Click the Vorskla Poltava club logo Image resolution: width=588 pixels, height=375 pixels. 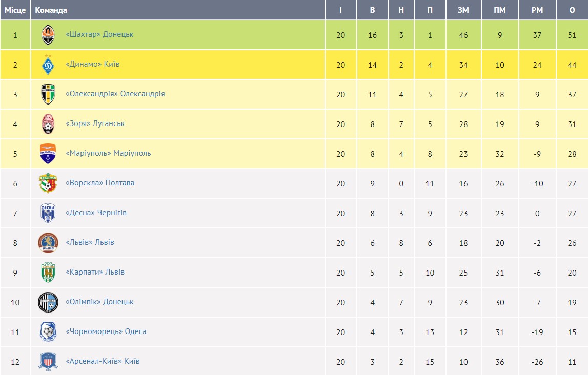pyautogui.click(x=48, y=183)
